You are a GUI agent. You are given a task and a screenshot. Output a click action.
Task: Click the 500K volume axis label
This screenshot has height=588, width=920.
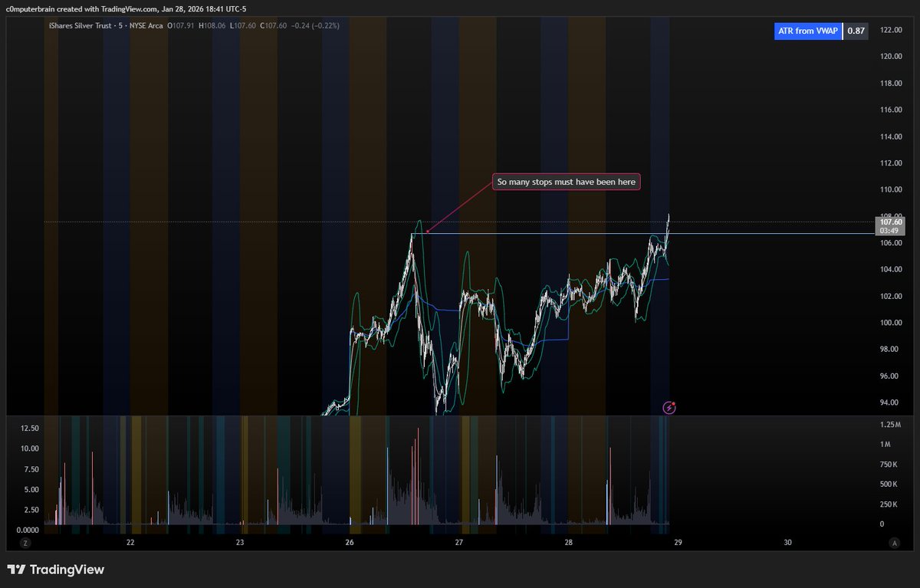[889, 485]
